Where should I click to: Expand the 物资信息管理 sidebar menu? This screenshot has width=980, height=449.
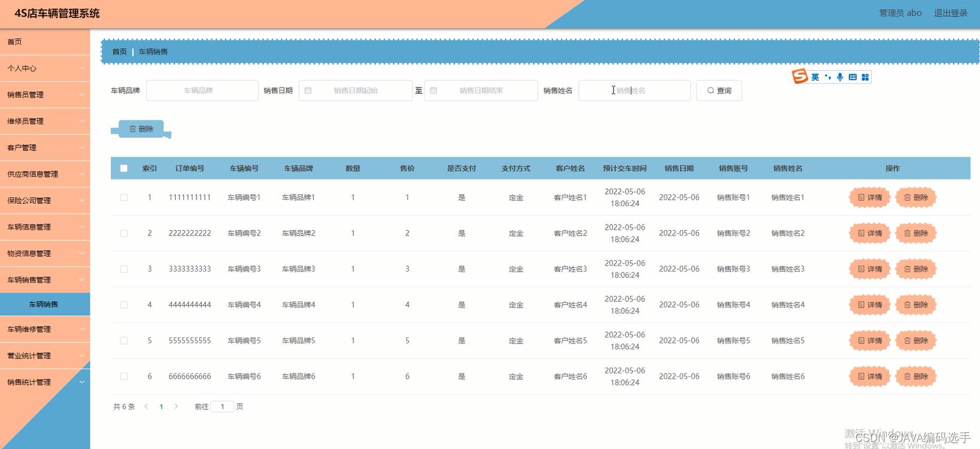(45, 253)
